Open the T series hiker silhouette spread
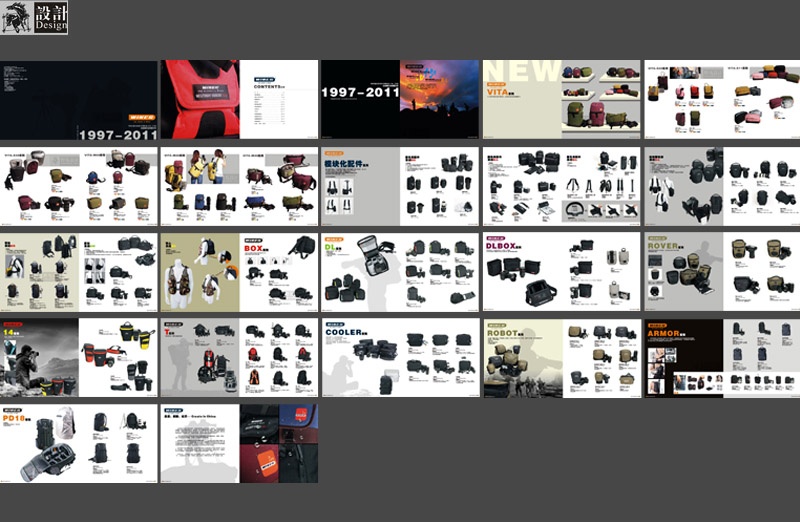Image resolution: width=800 pixels, height=522 pixels. click(239, 358)
